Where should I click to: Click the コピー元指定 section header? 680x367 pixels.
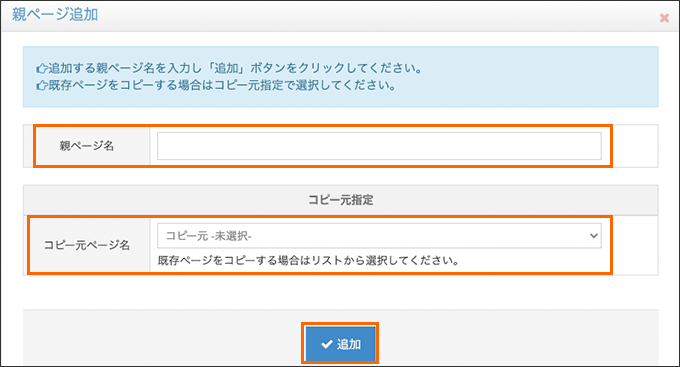[x=340, y=200]
